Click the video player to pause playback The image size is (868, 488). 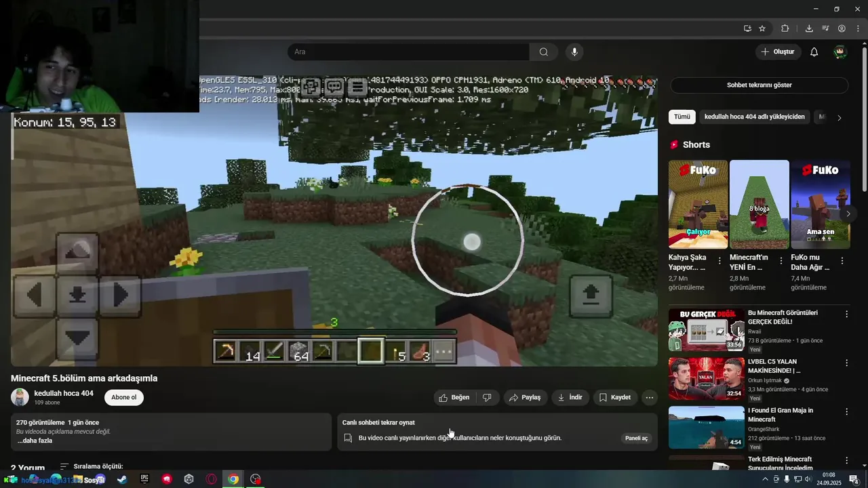tap(334, 221)
